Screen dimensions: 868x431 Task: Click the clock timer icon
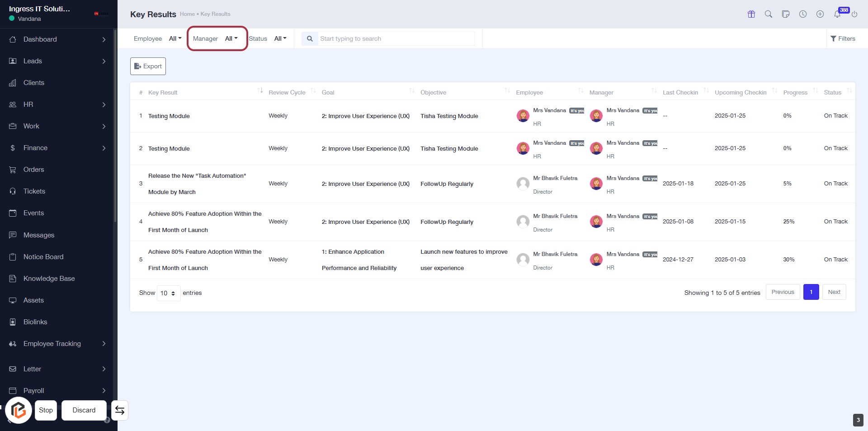802,14
